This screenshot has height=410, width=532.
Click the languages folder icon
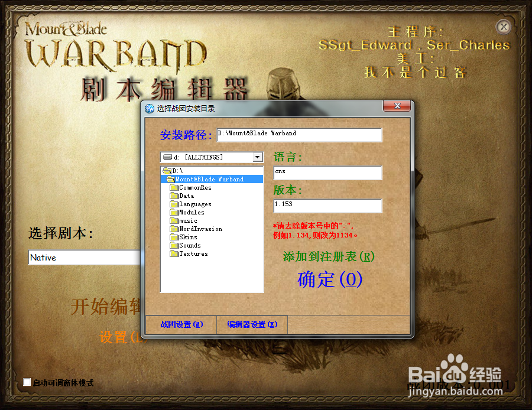point(174,204)
